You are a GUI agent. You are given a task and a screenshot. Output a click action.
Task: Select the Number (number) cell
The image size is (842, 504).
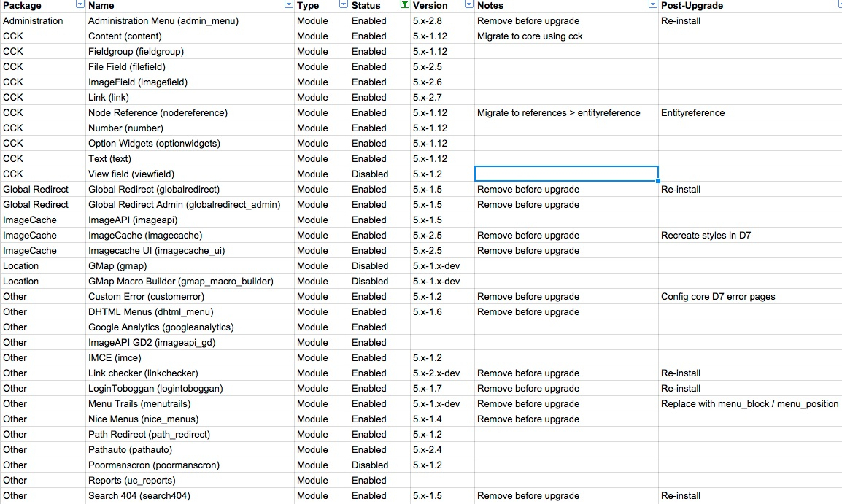(x=190, y=128)
